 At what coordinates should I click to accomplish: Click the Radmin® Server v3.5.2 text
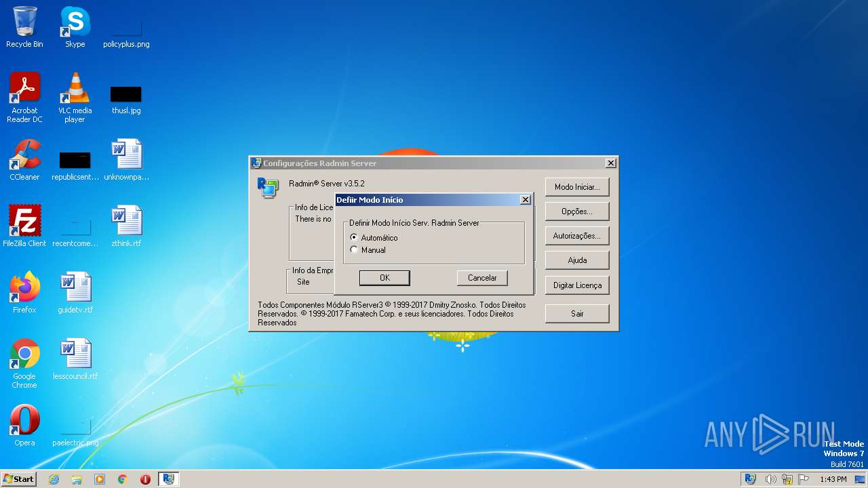click(x=327, y=184)
